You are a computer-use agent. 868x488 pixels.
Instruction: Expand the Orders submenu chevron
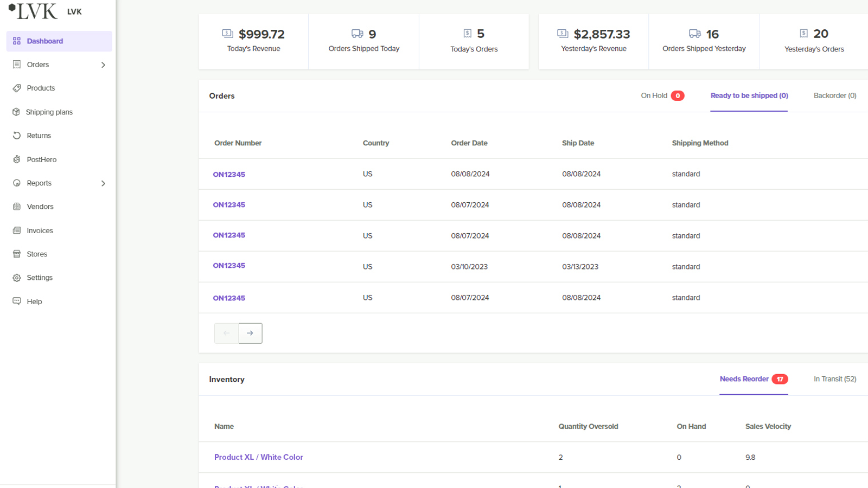(103, 65)
